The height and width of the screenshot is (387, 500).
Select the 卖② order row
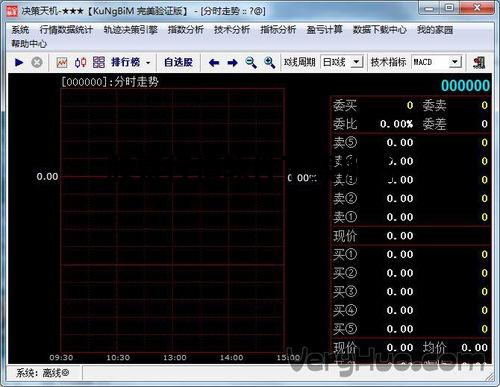click(x=410, y=198)
